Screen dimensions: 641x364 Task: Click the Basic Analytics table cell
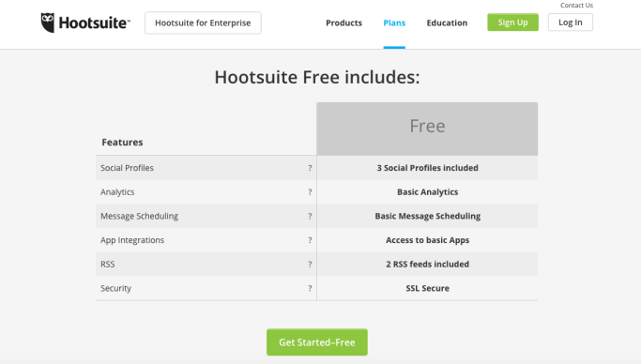(427, 192)
